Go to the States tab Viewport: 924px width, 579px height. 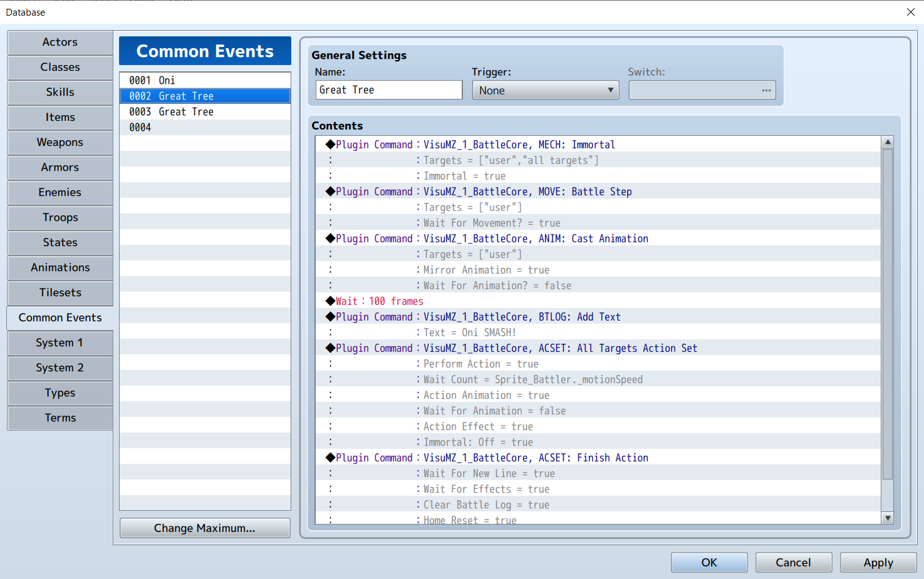point(60,243)
